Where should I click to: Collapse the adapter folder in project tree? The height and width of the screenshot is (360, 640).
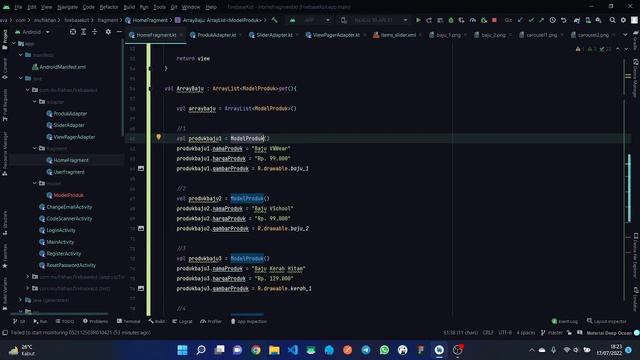[35, 102]
